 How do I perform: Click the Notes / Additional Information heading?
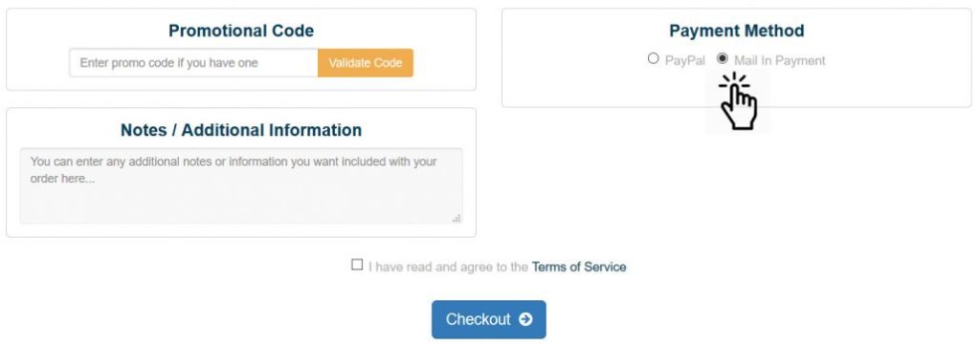[241, 130]
